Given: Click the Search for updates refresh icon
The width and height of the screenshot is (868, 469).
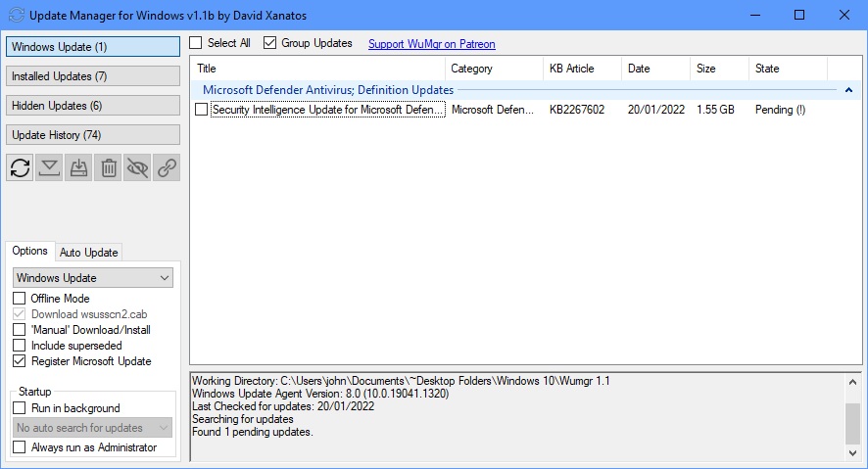Looking at the screenshot, I should point(20,167).
